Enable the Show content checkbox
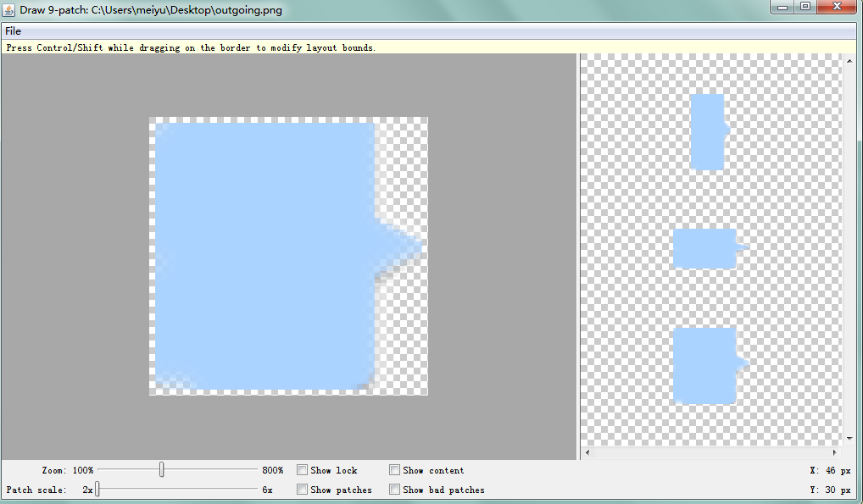The width and height of the screenshot is (863, 504). pos(394,470)
